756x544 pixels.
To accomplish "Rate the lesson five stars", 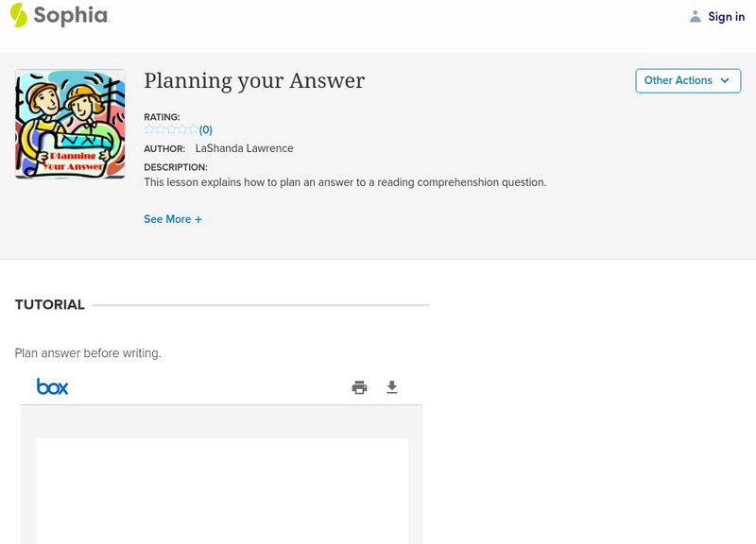I will coord(193,129).
